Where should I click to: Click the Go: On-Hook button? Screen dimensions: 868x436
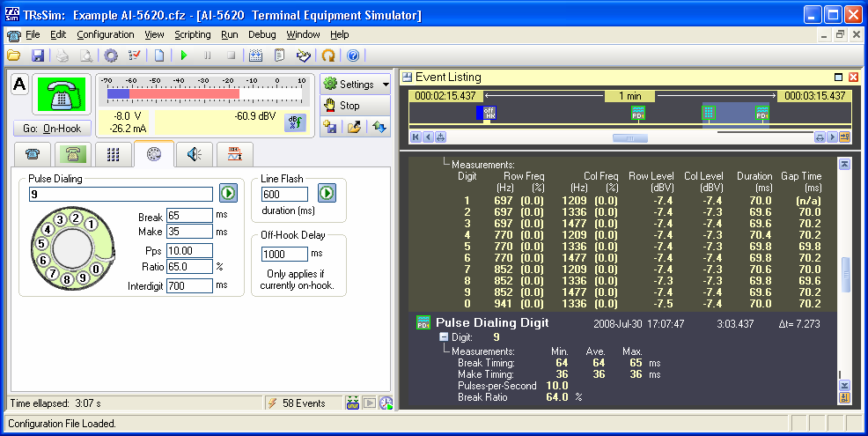tap(52, 129)
